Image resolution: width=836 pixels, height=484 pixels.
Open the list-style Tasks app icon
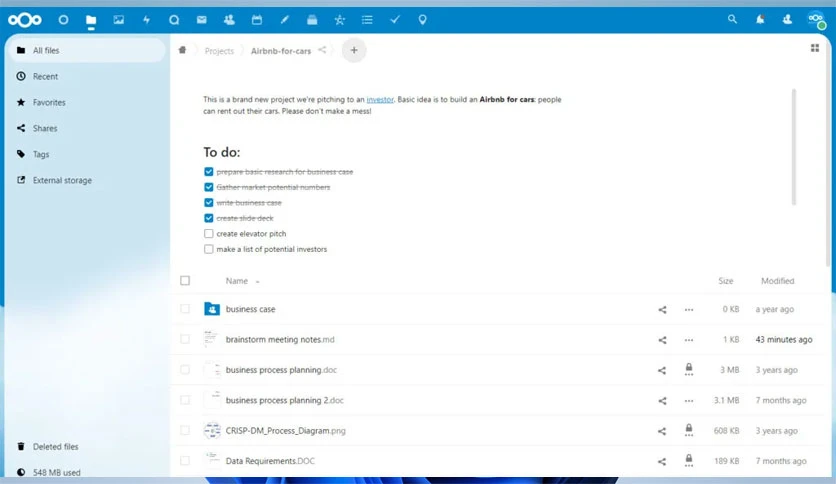[367, 20]
